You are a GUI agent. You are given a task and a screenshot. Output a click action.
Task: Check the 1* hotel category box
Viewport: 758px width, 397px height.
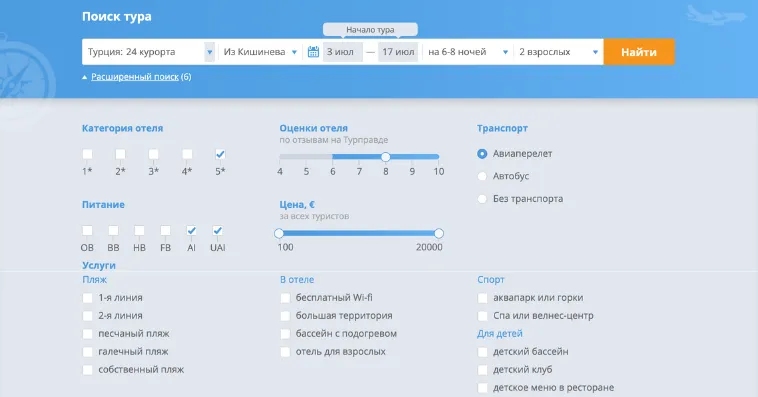(87, 154)
